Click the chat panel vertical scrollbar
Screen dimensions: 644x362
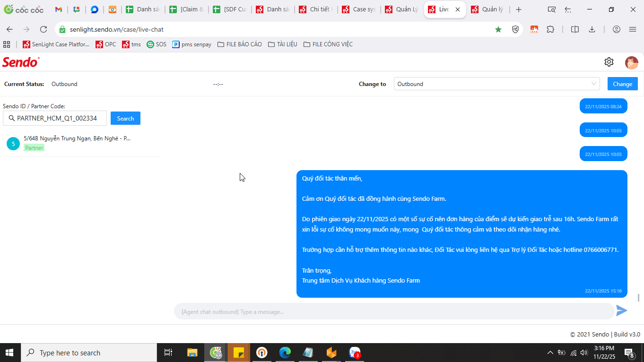click(638, 297)
